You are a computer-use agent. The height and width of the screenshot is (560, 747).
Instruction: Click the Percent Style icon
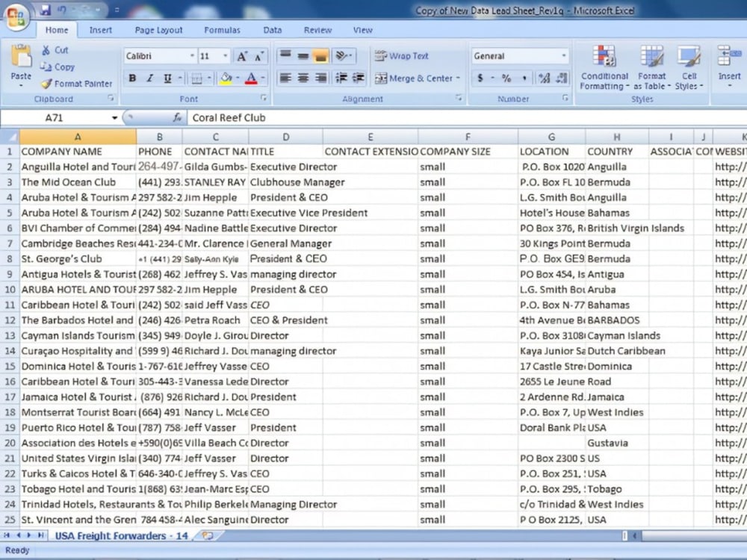click(x=506, y=78)
